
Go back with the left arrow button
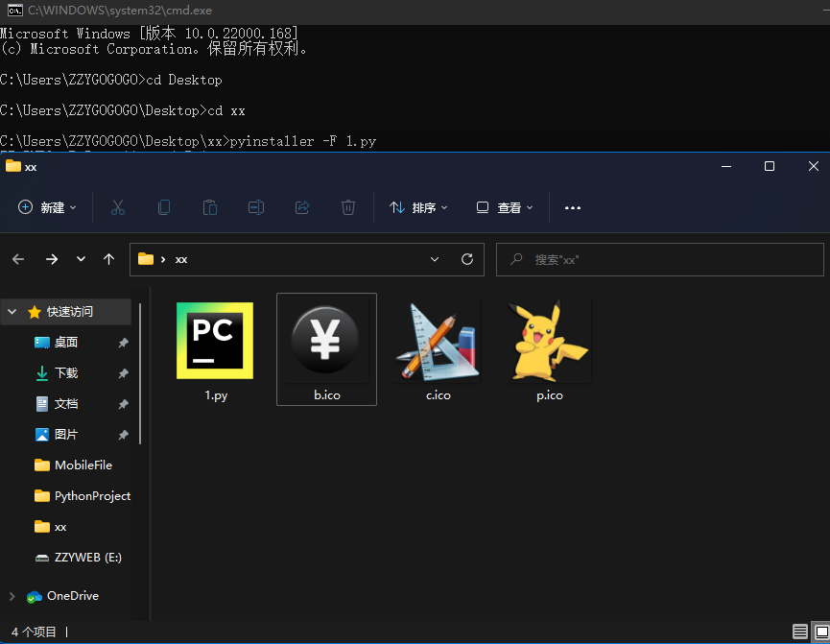[x=18, y=259]
